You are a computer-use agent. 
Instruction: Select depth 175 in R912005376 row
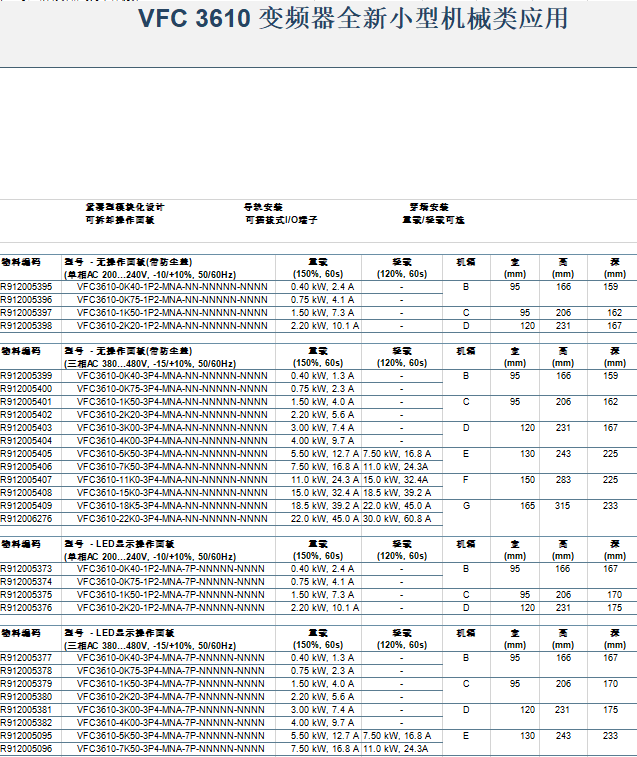[x=614, y=608]
